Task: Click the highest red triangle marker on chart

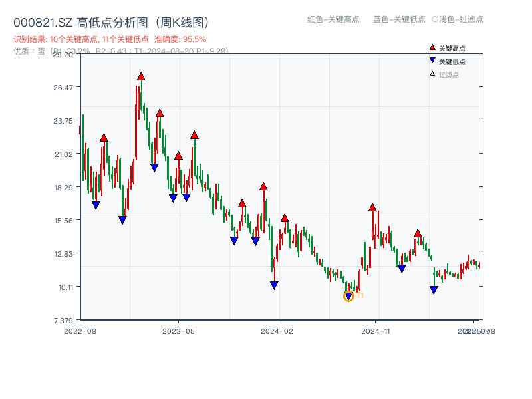Action: coord(140,76)
